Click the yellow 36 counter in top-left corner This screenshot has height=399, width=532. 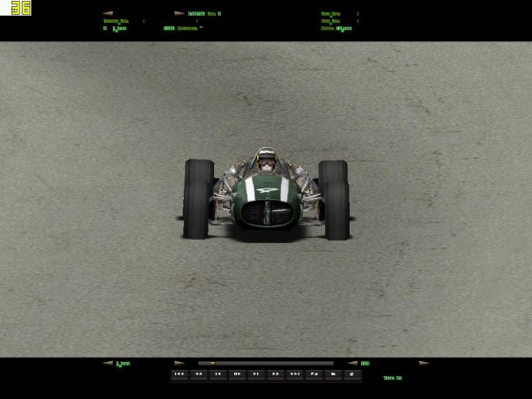pos(20,9)
